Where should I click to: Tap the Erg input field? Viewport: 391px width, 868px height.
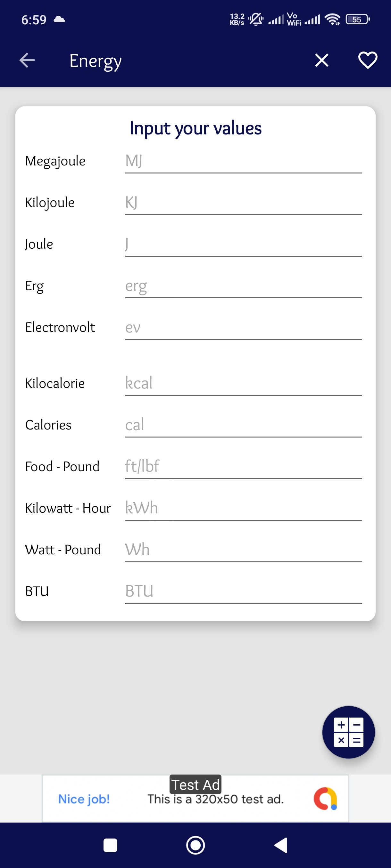tap(243, 286)
